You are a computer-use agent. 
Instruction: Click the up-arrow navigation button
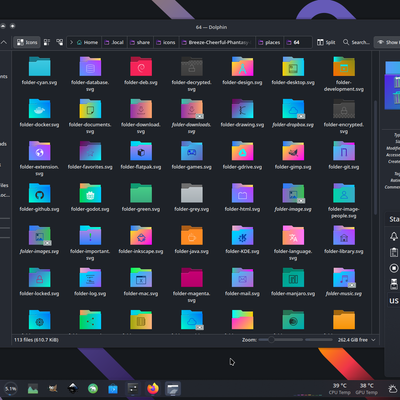pos(4,42)
